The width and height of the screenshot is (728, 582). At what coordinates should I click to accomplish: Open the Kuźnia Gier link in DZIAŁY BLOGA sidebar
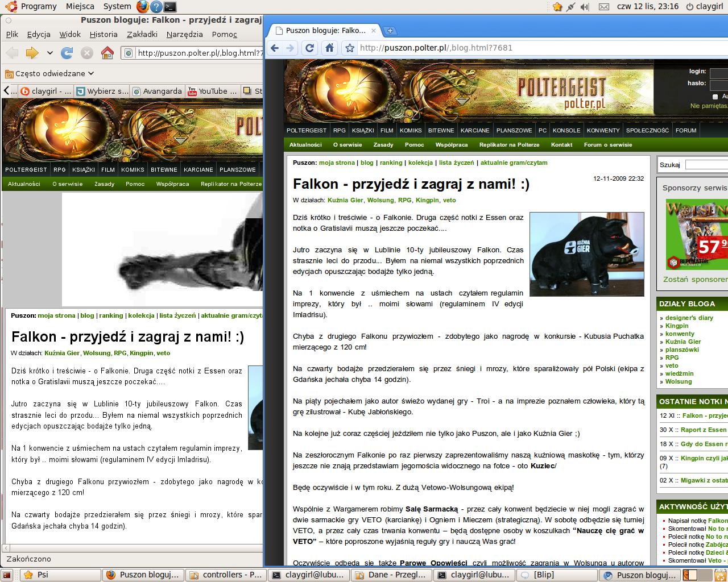683,342
